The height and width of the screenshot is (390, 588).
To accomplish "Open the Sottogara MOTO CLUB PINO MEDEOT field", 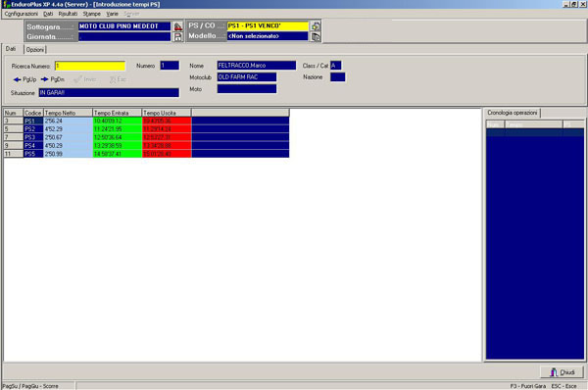I will point(124,26).
